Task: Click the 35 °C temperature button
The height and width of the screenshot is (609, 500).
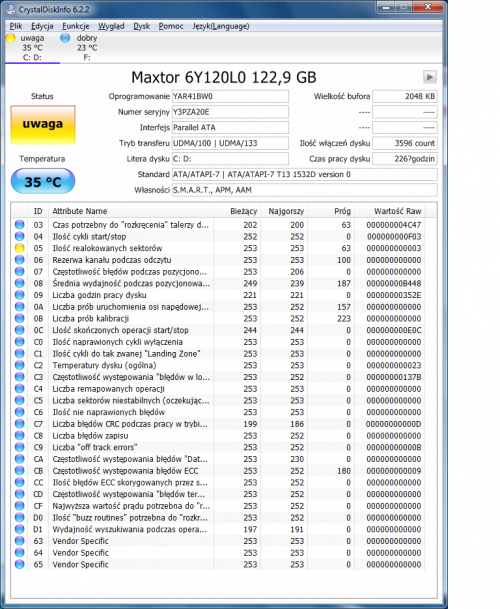Action: [x=43, y=181]
